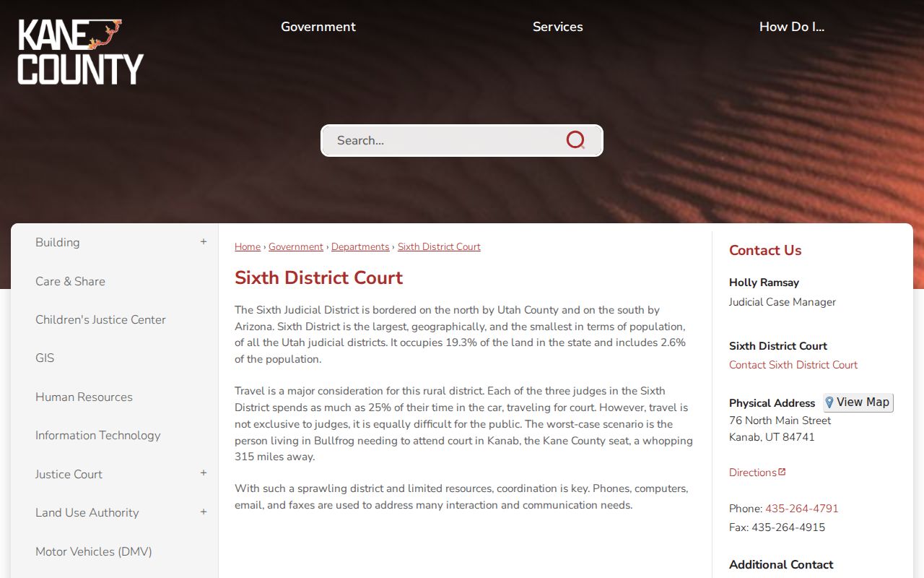Open Contact Sixth District Court link

click(x=793, y=365)
